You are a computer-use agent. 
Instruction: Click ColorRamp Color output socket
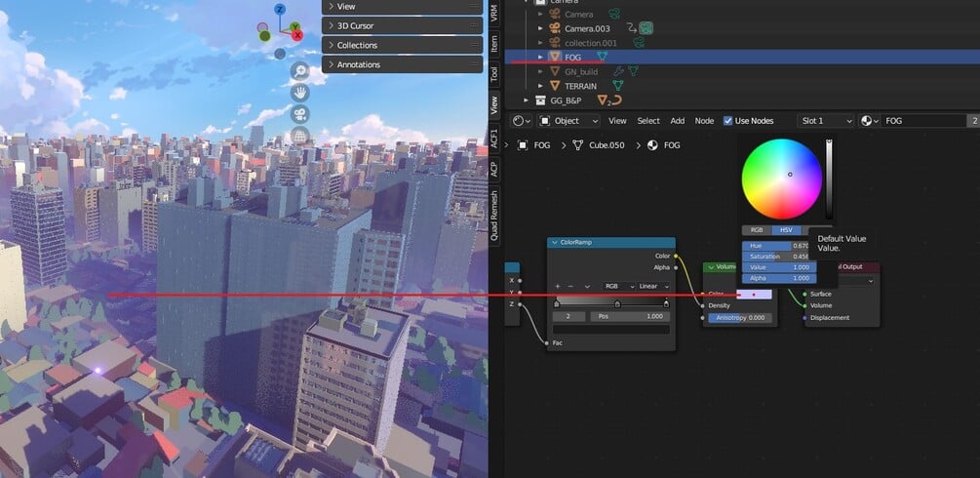(676, 256)
